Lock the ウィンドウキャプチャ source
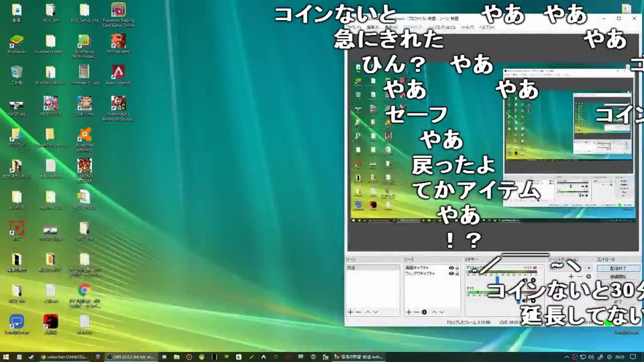 pos(457,274)
